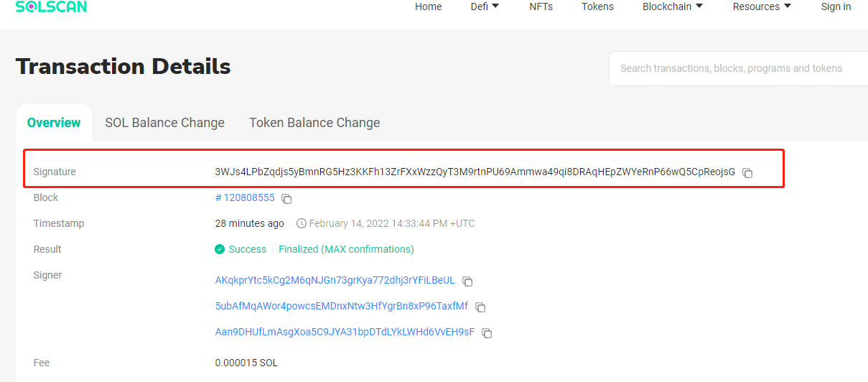Image resolution: width=868 pixels, height=382 pixels.
Task: Copy the 5ubAfMqAWor signer address with its icon
Action: pos(480,307)
